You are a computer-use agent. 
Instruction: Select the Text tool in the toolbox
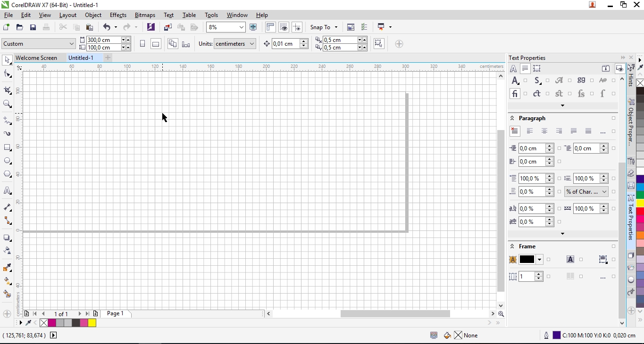7,191
